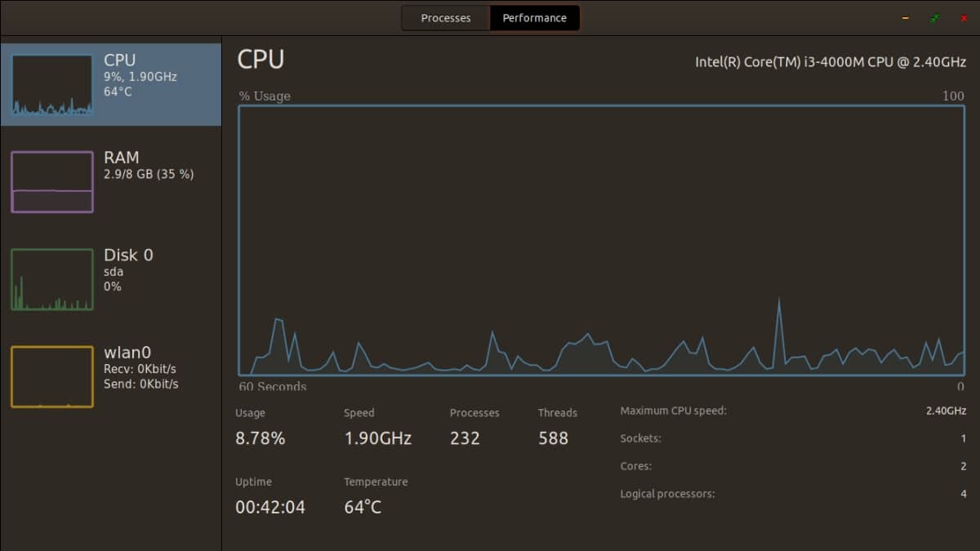Screen dimensions: 980x551
Task: Select the Maximum CPU speed entry
Action: 673,411
